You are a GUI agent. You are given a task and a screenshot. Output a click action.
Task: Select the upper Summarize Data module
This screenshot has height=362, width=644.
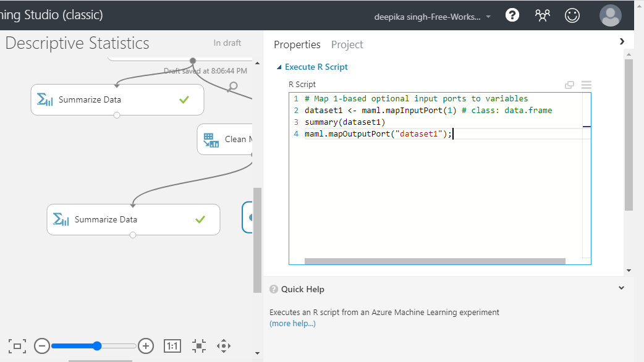point(117,99)
